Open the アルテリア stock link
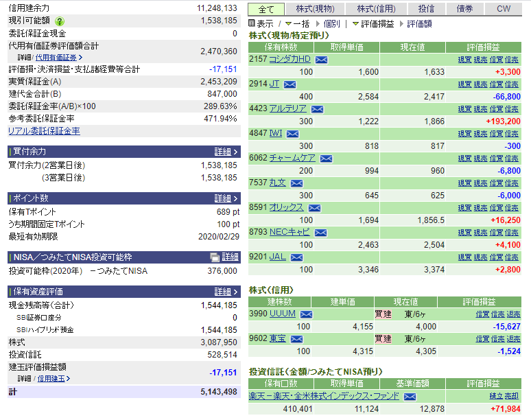531x420 pixels. coord(287,108)
